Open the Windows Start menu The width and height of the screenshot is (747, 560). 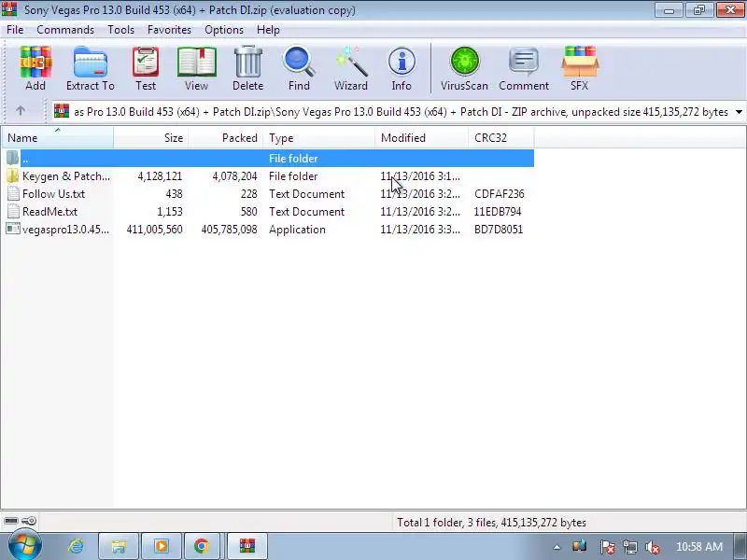click(25, 546)
